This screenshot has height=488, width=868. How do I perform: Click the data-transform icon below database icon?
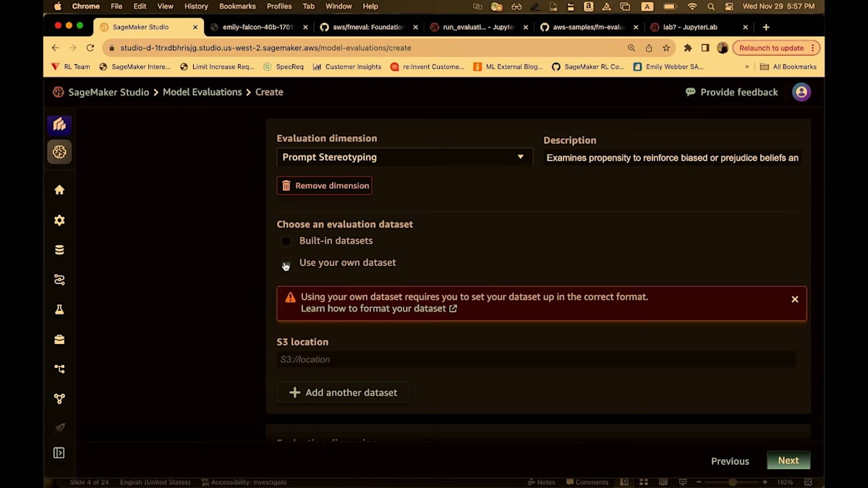59,280
